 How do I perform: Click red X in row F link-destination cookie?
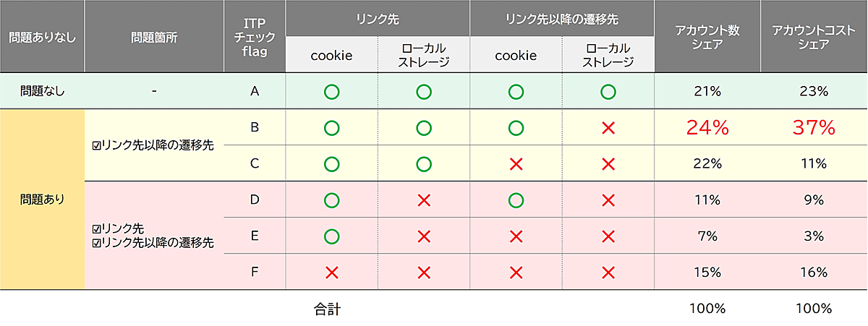tap(331, 273)
